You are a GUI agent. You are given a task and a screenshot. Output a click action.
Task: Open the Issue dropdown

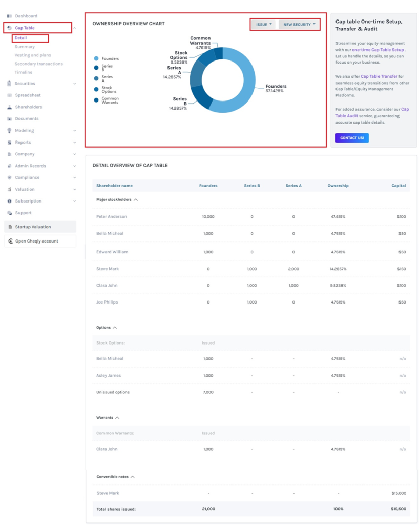tap(264, 25)
